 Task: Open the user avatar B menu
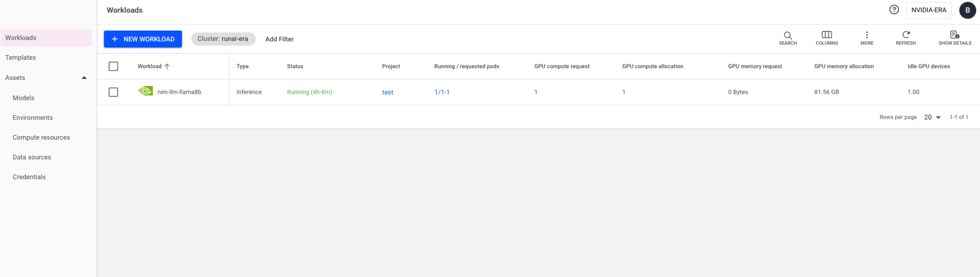pos(967,10)
